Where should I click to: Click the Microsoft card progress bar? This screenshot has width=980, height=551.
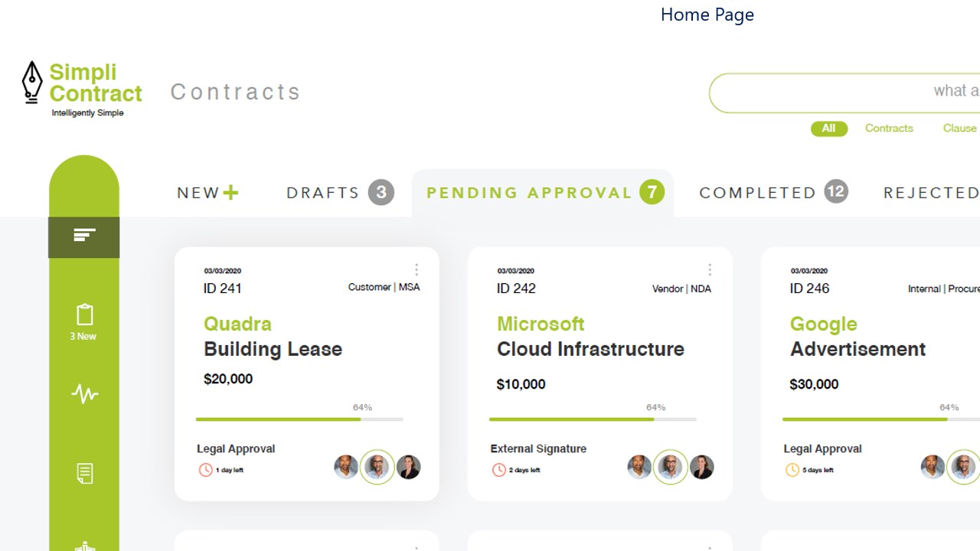click(593, 419)
